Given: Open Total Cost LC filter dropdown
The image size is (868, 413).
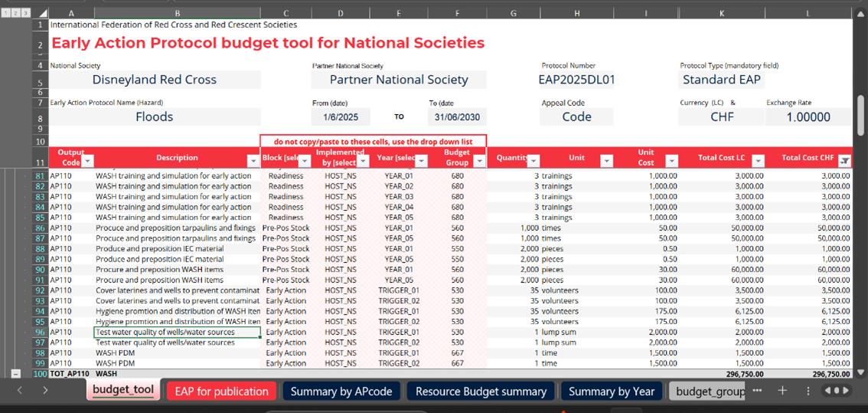Looking at the screenshot, I should click(x=758, y=162).
